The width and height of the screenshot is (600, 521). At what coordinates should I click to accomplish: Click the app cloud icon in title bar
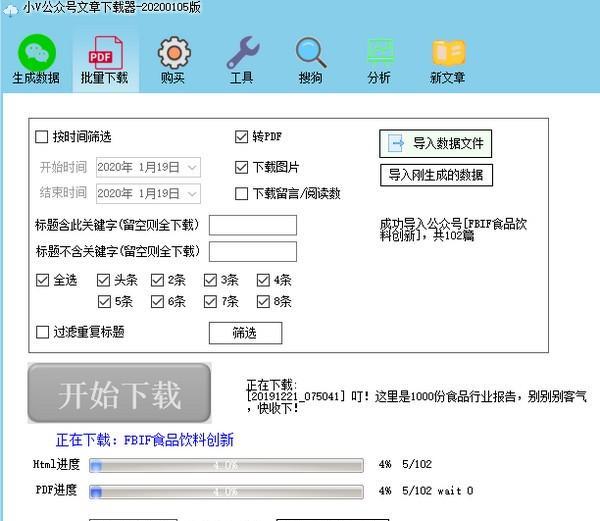tap(10, 10)
